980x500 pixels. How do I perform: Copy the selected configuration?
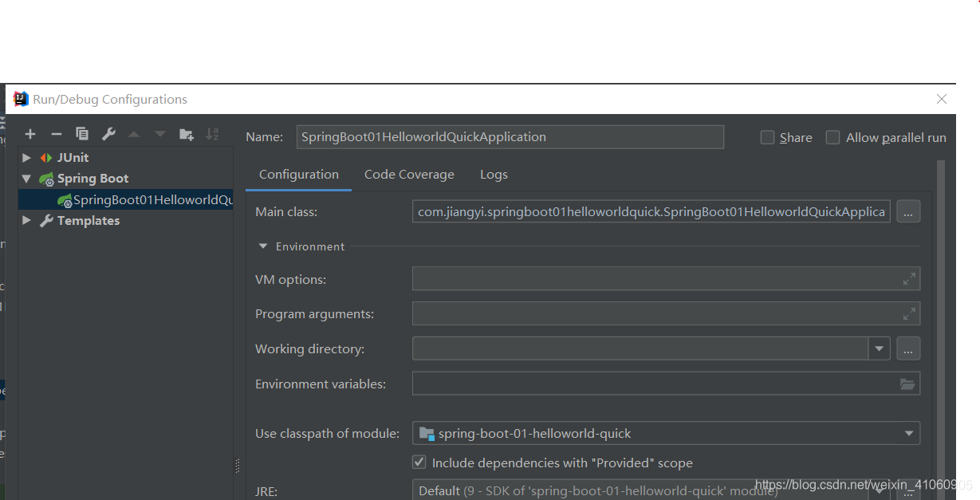pyautogui.click(x=82, y=134)
